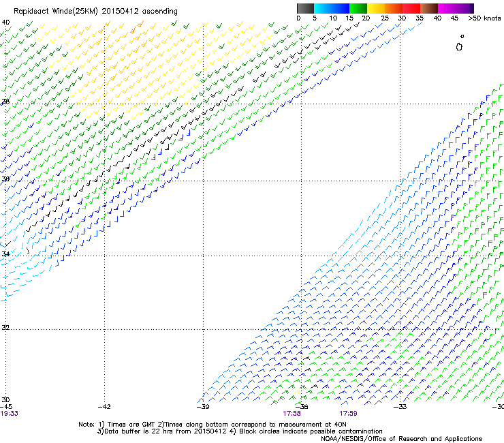504x443 pixels.
Task: Click the '25' label under the color bar
Action: [385, 18]
